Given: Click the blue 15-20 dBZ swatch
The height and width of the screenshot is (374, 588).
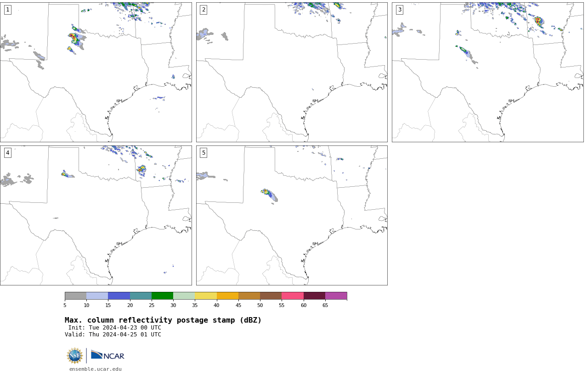Looking at the screenshot, I should (x=119, y=296).
